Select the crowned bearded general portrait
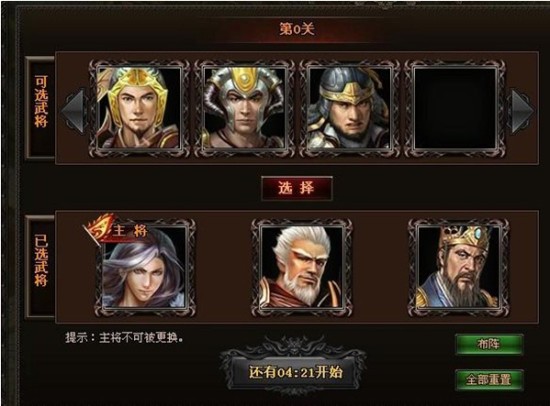 pyautogui.click(x=458, y=268)
